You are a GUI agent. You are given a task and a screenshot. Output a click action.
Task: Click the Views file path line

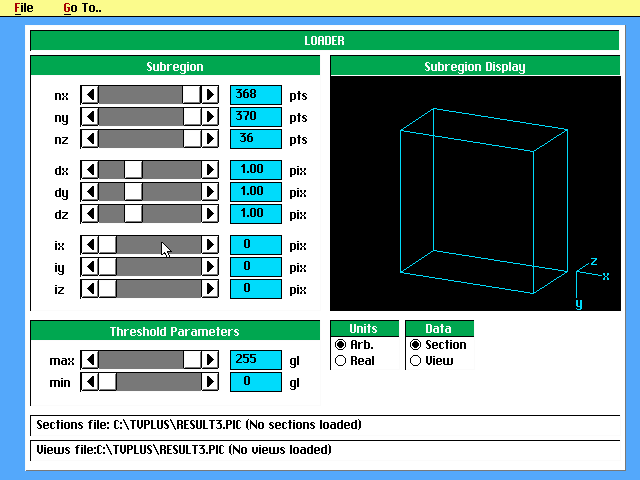[x=325, y=450]
